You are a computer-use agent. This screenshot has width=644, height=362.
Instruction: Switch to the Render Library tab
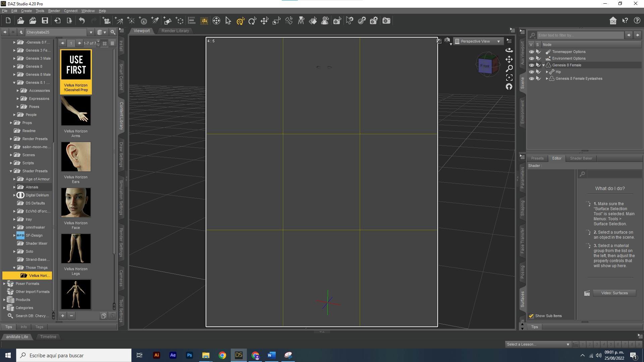[x=175, y=31]
